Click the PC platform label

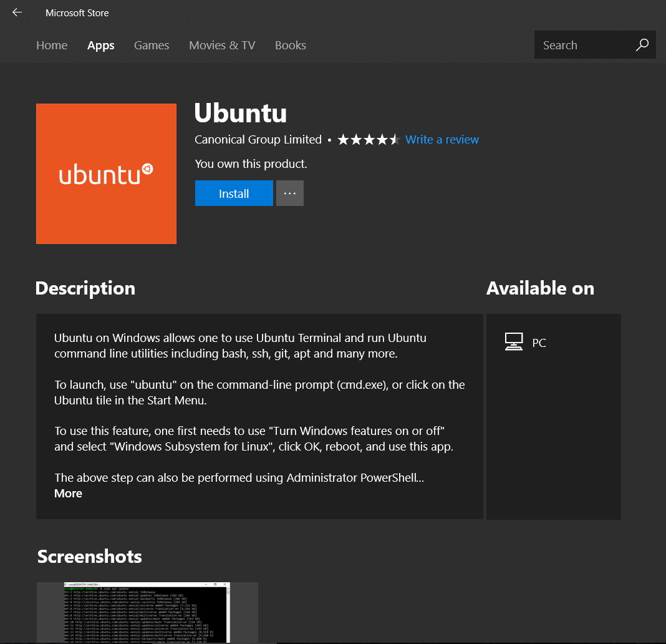coord(539,343)
